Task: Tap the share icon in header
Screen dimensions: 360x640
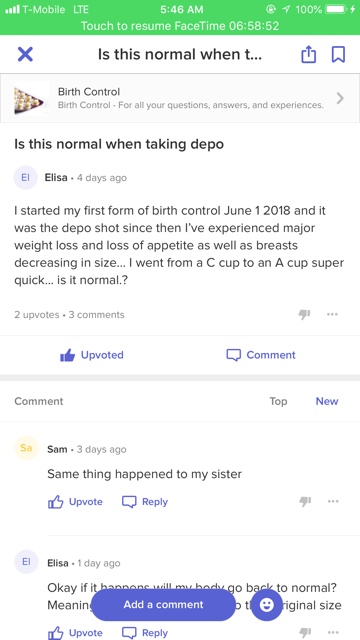Action: click(x=309, y=54)
